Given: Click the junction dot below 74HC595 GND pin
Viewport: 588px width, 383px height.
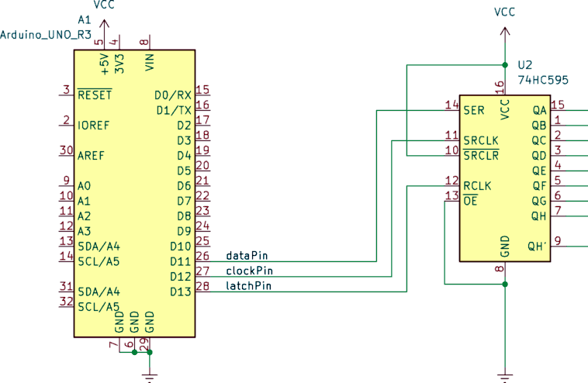Looking at the screenshot, I should tap(505, 284).
